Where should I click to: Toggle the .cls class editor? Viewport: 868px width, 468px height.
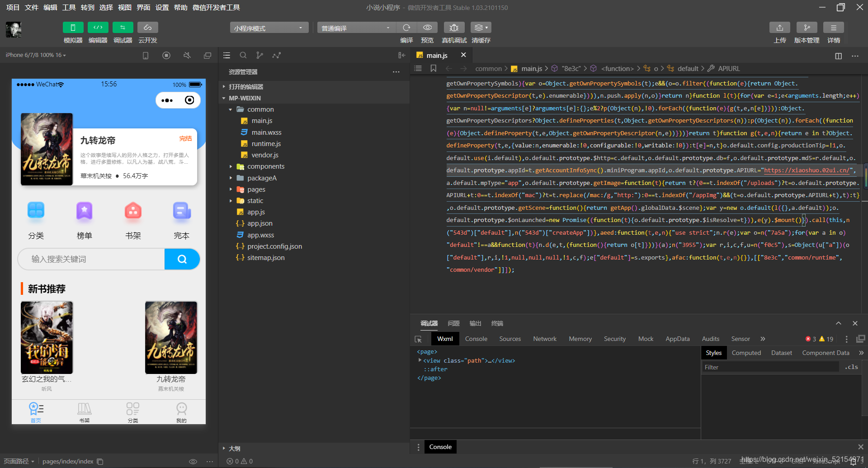851,367
